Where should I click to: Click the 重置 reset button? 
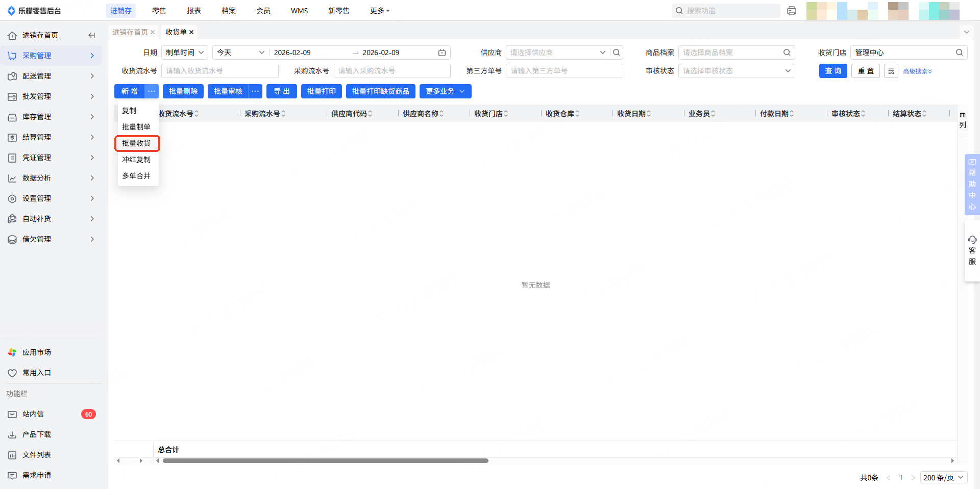[866, 71]
